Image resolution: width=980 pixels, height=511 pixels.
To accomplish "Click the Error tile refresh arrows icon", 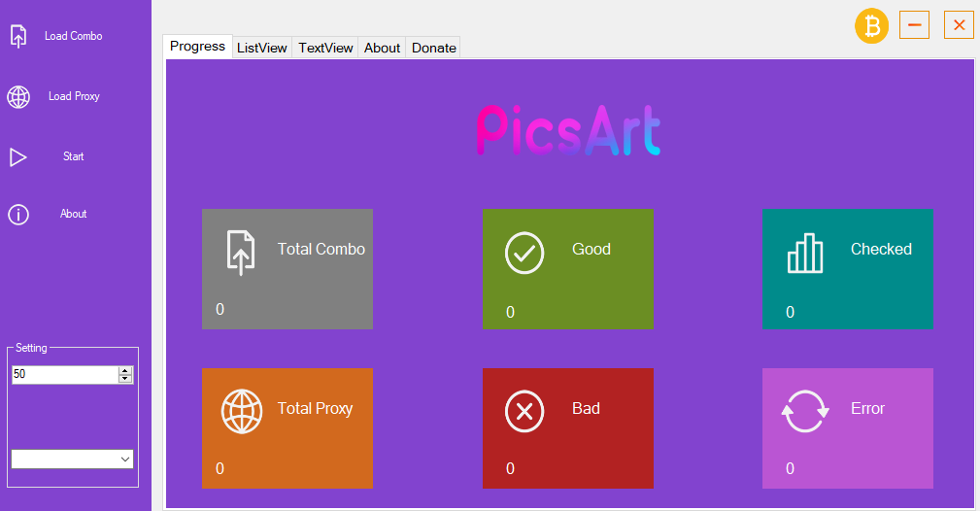I will click(805, 411).
